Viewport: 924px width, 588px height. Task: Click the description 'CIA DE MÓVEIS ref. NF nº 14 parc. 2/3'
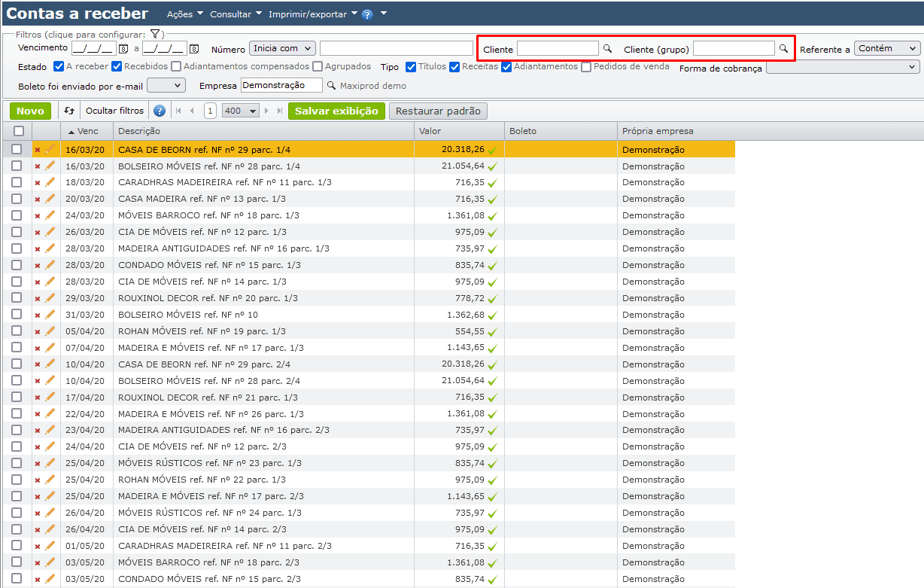[x=202, y=529]
